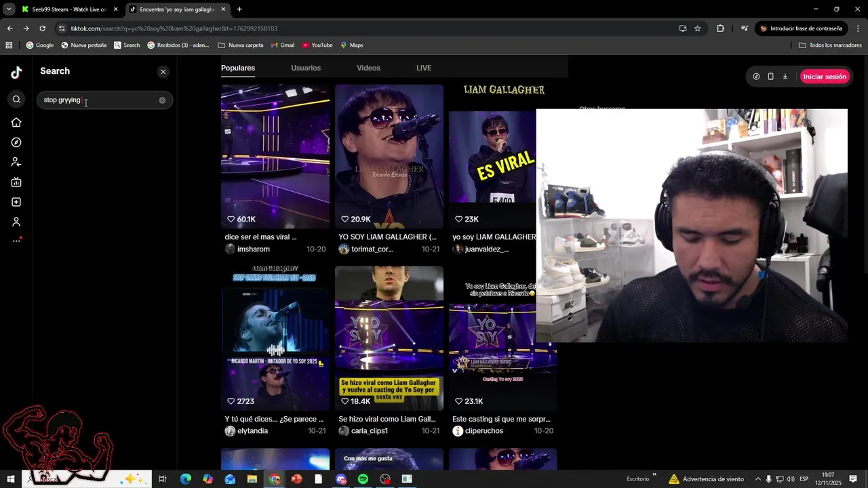Reload the TikTok page

click(x=42, y=28)
